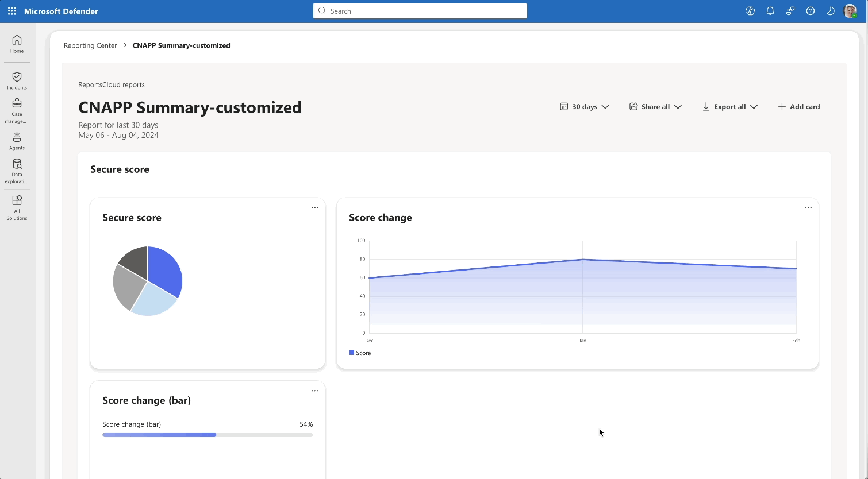The width and height of the screenshot is (868, 479).
Task: Click the Search input field
Action: [420, 11]
